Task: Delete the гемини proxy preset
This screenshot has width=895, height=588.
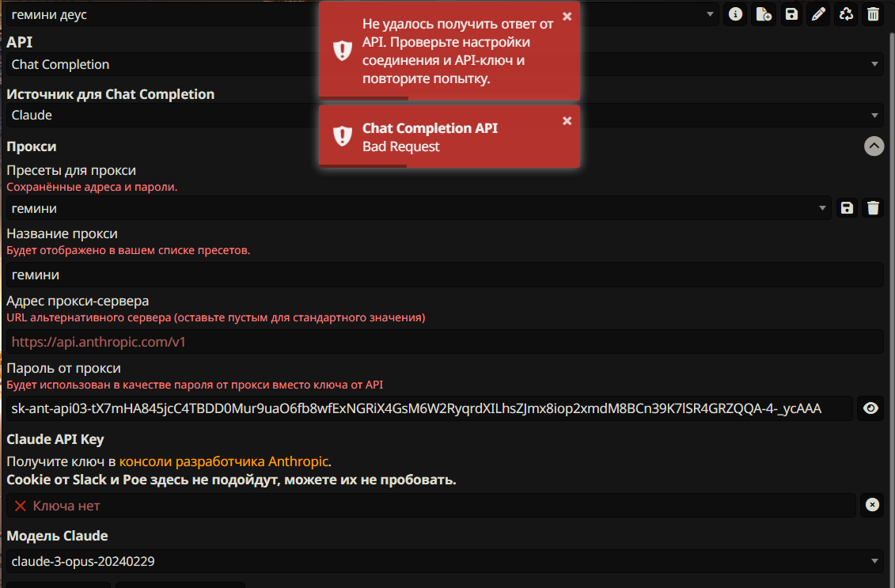Action: click(874, 208)
